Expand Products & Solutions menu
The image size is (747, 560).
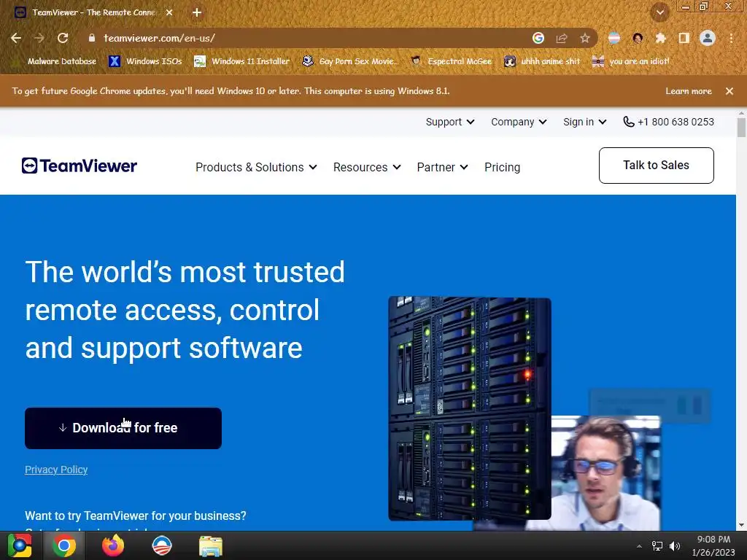[256, 167]
